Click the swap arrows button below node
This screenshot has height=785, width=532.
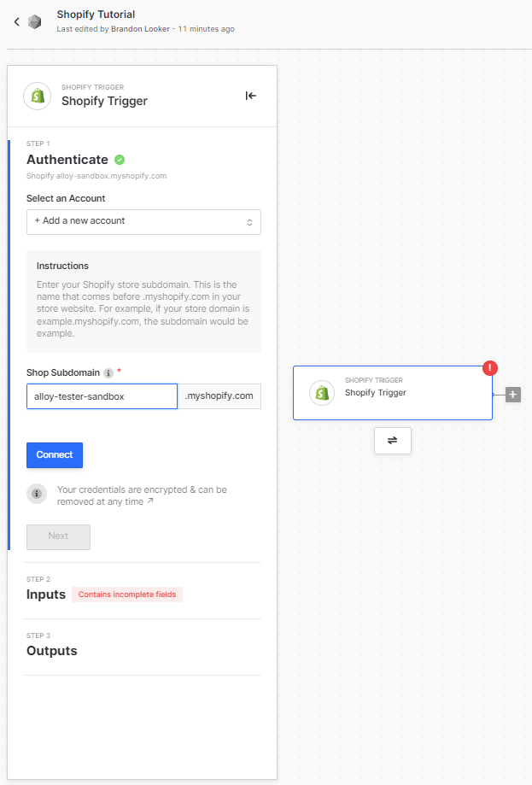click(x=392, y=440)
